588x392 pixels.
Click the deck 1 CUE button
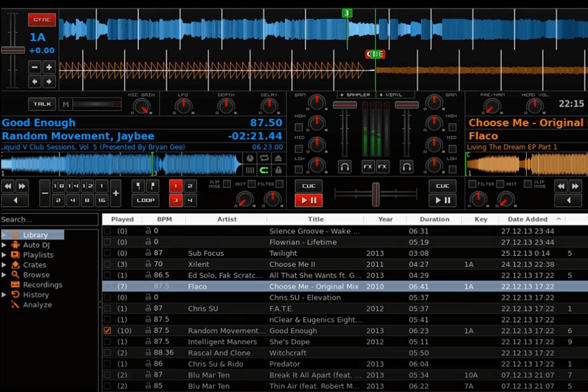[309, 186]
